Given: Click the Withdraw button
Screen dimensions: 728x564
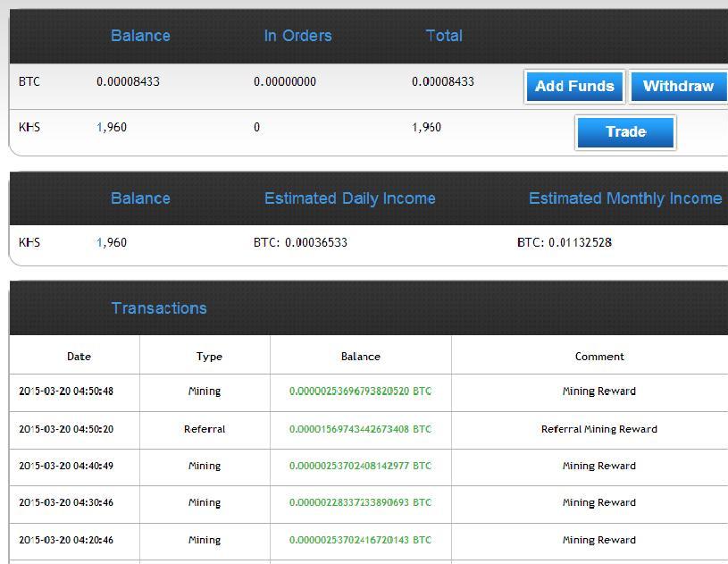Looking at the screenshot, I should [x=677, y=87].
